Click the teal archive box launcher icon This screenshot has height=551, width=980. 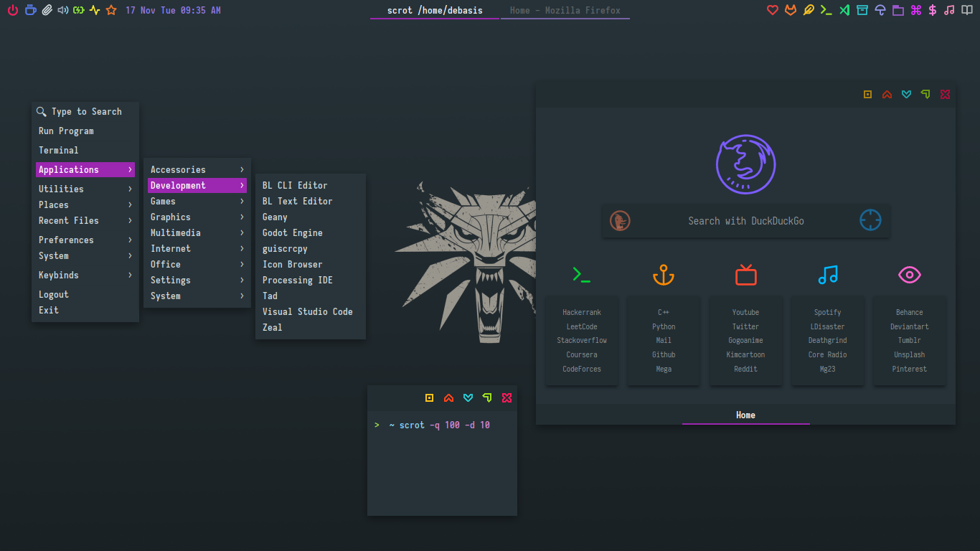(x=862, y=10)
